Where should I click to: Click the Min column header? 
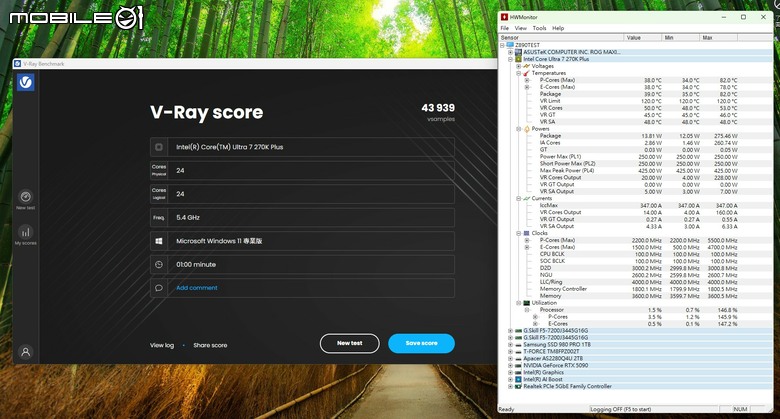click(681, 38)
